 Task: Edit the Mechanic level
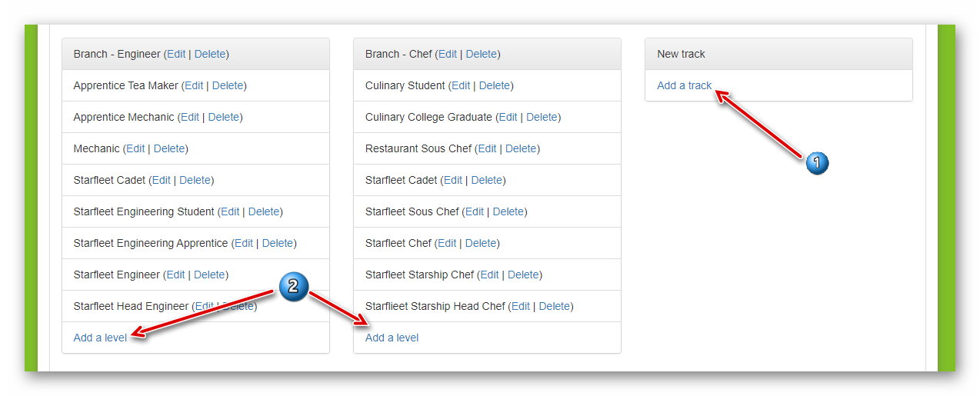click(135, 148)
